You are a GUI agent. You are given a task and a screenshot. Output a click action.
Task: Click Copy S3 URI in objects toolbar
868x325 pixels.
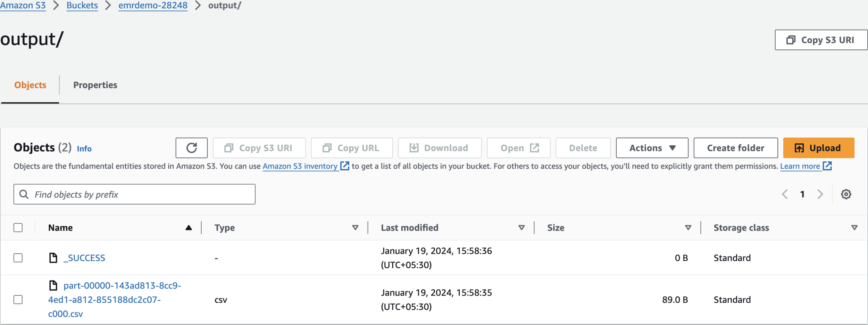pyautogui.click(x=259, y=148)
